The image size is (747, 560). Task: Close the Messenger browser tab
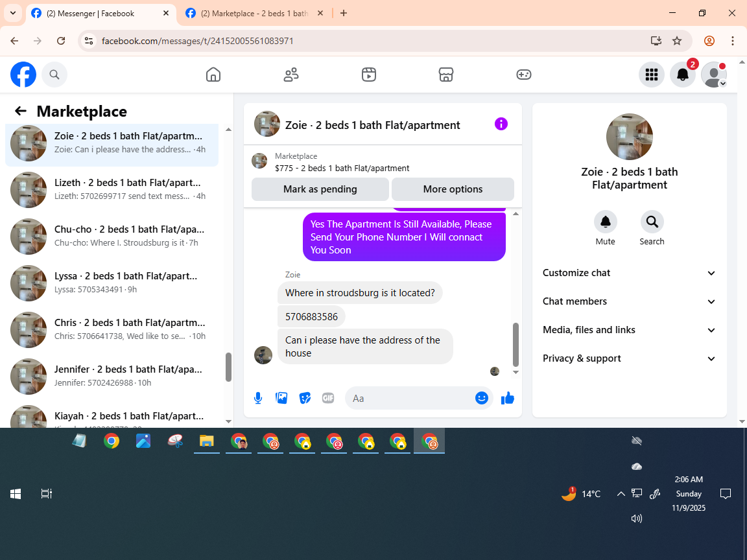point(166,14)
